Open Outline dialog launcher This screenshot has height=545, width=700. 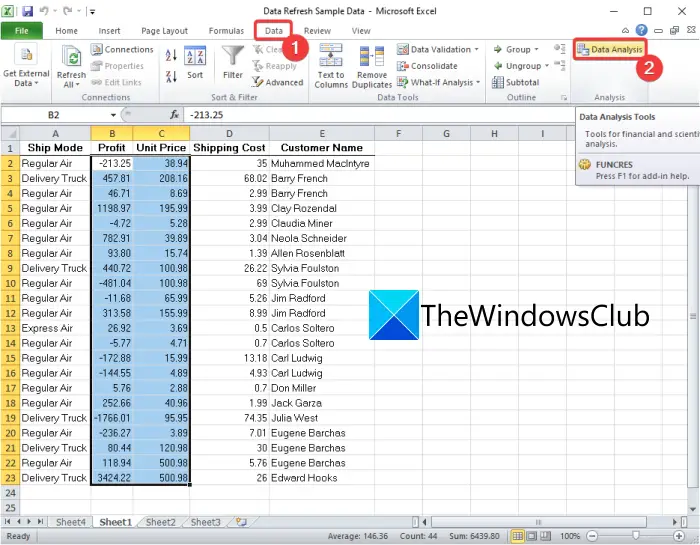coord(564,97)
